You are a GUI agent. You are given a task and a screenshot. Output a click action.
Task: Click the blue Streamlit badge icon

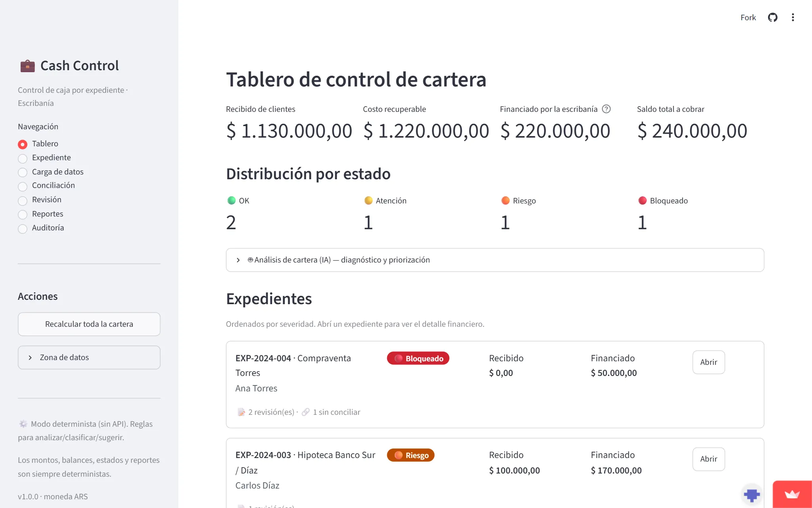coord(752,495)
